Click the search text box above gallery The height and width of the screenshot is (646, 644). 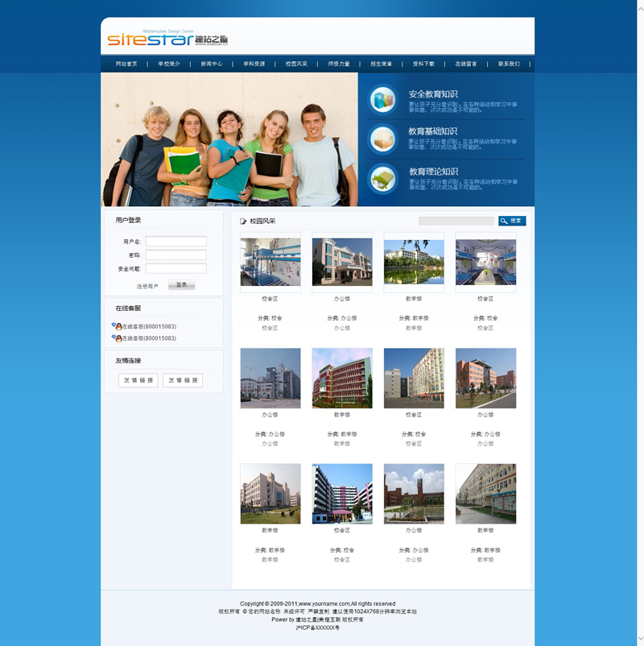[456, 221]
